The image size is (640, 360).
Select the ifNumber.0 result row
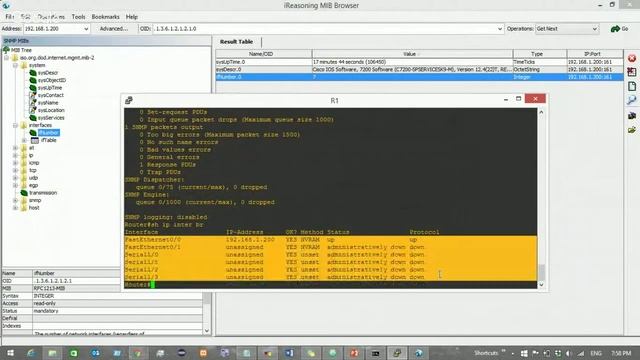click(x=419, y=77)
